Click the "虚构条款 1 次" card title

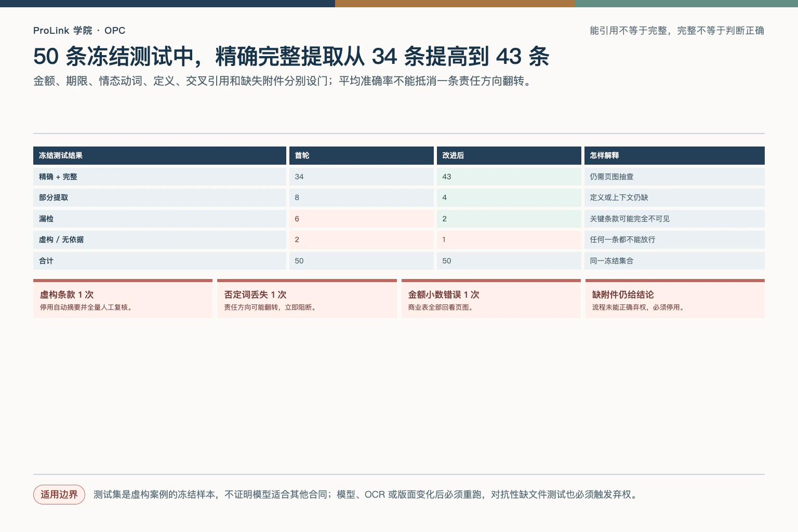click(66, 295)
